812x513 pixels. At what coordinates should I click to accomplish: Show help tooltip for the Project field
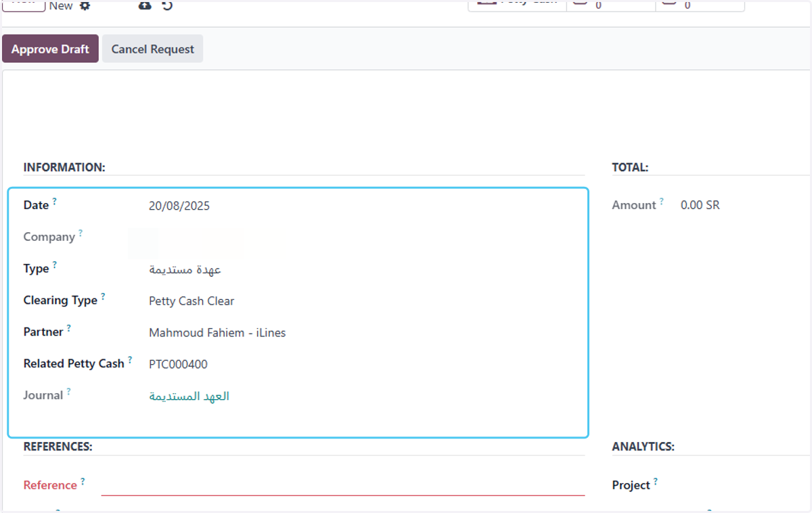click(656, 481)
